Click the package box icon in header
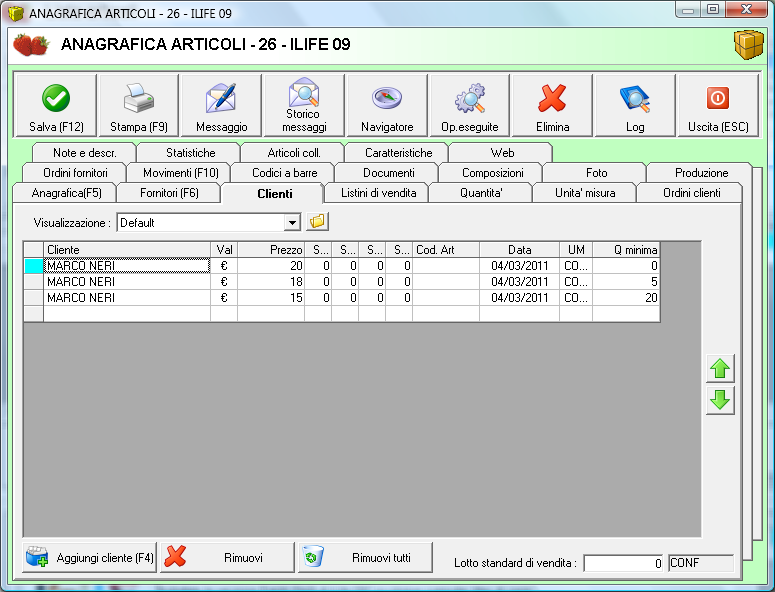This screenshot has height=592, width=775. click(748, 44)
